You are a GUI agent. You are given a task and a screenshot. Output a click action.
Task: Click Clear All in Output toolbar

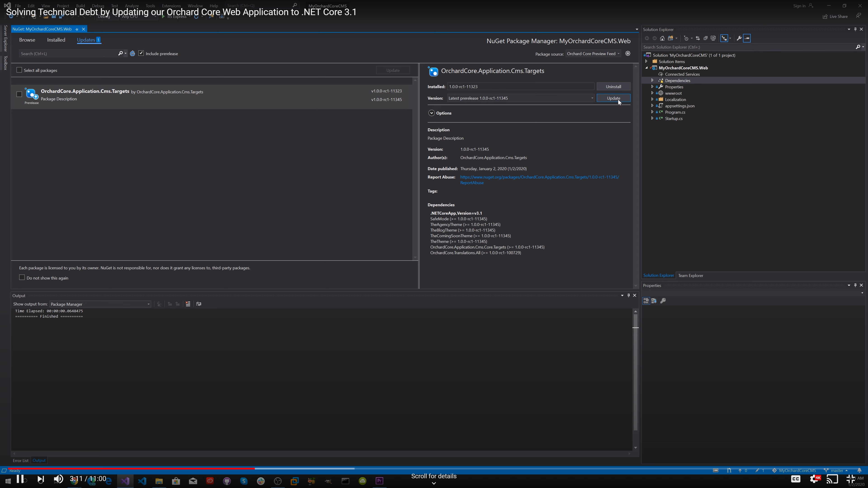(x=188, y=304)
